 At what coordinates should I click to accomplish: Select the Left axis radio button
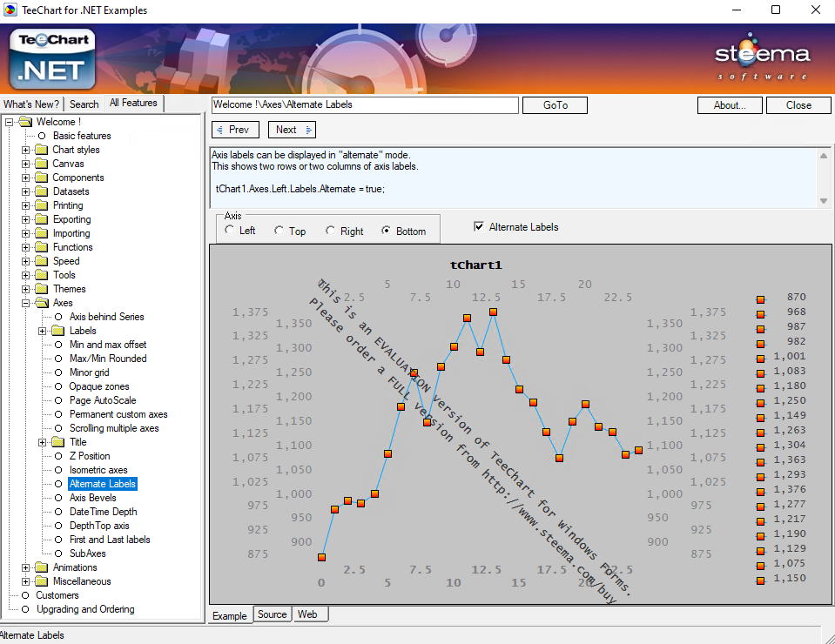tap(230, 230)
